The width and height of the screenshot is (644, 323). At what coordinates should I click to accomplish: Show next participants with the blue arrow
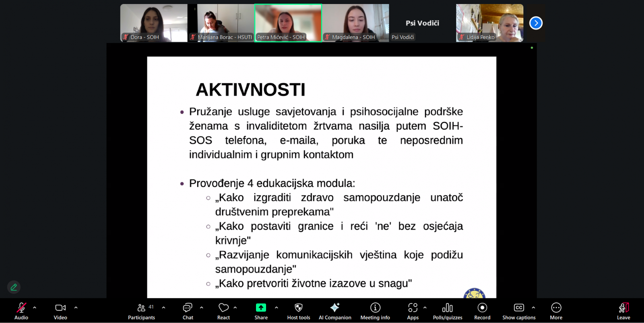pos(536,23)
